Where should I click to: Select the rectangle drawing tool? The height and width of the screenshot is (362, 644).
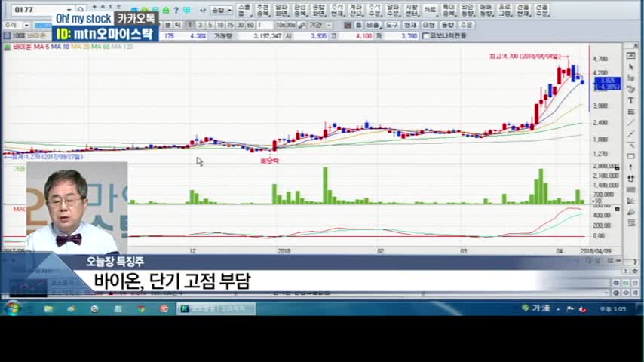(x=630, y=156)
